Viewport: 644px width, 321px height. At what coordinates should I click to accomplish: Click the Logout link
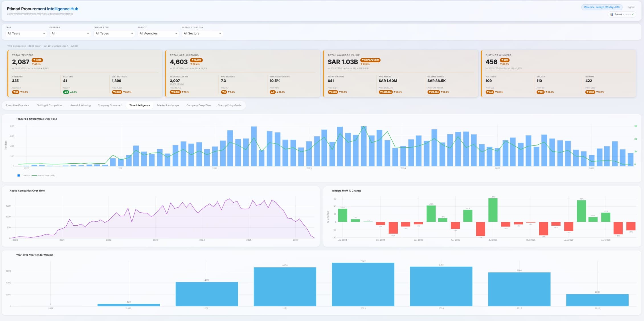[x=630, y=7]
